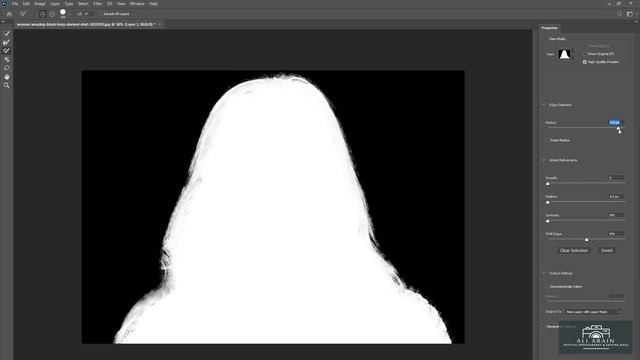Switch to the Properties panel tab
The width and height of the screenshot is (640, 360).
(549, 28)
